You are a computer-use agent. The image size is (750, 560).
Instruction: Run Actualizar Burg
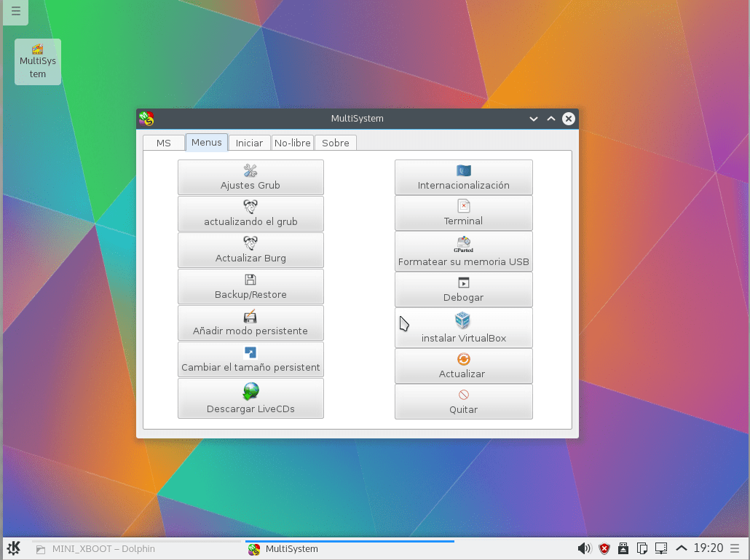[x=250, y=250]
